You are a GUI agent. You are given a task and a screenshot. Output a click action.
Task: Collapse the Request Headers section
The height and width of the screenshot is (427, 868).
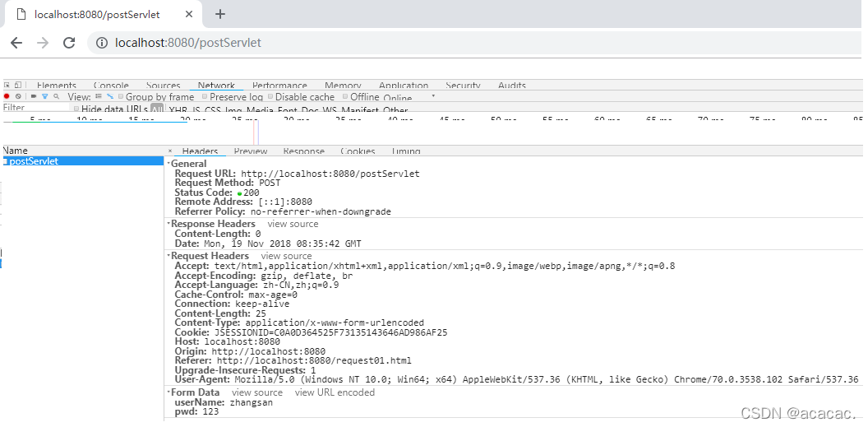(169, 256)
